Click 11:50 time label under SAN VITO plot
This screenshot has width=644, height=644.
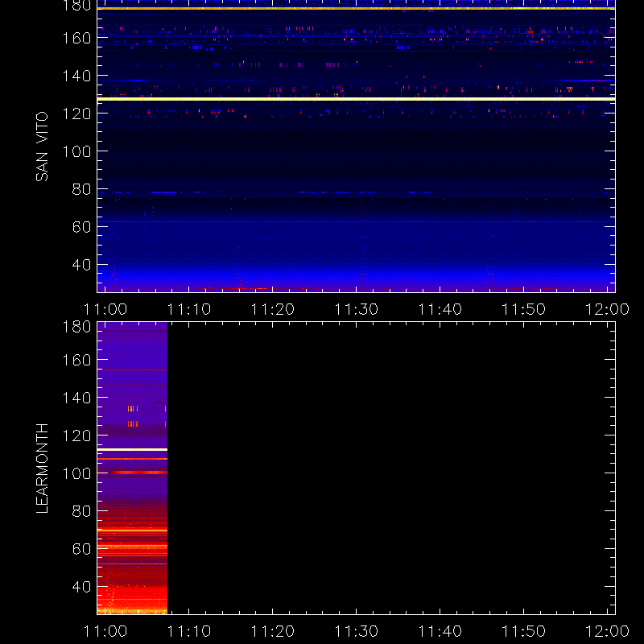524,309
